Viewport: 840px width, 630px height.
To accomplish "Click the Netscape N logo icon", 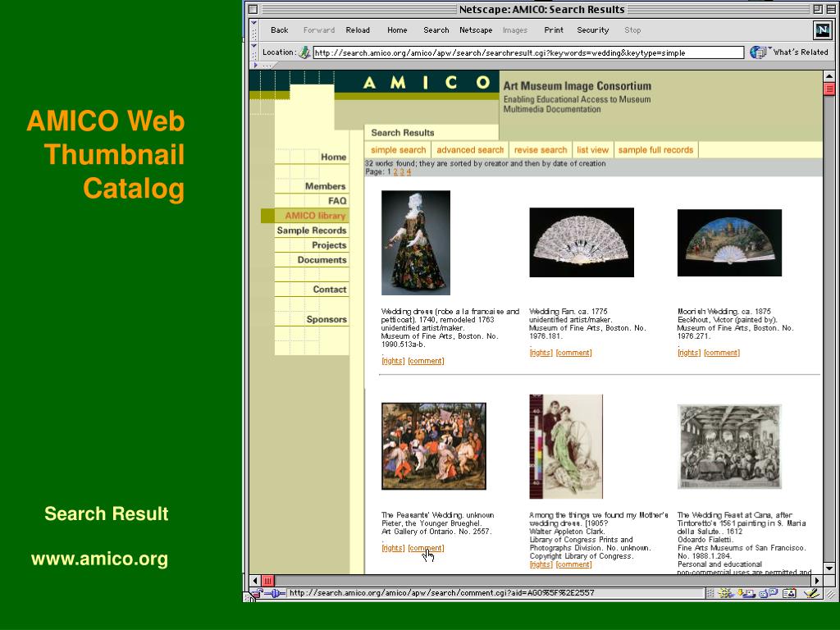I will tap(822, 30).
